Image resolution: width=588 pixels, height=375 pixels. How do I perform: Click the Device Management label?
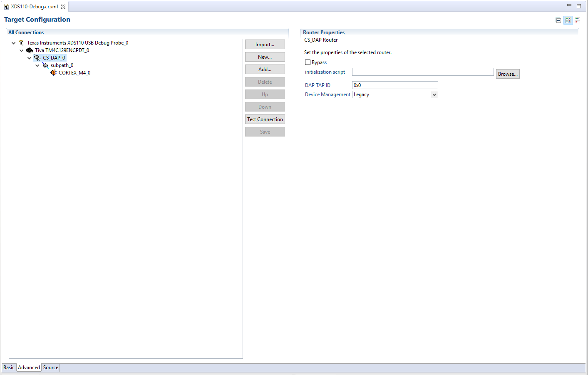[327, 94]
